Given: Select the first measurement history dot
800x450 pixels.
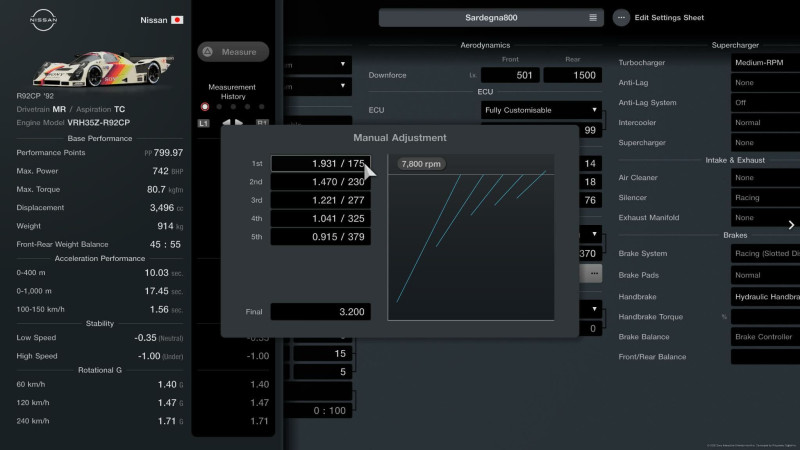Looking at the screenshot, I should (x=205, y=107).
